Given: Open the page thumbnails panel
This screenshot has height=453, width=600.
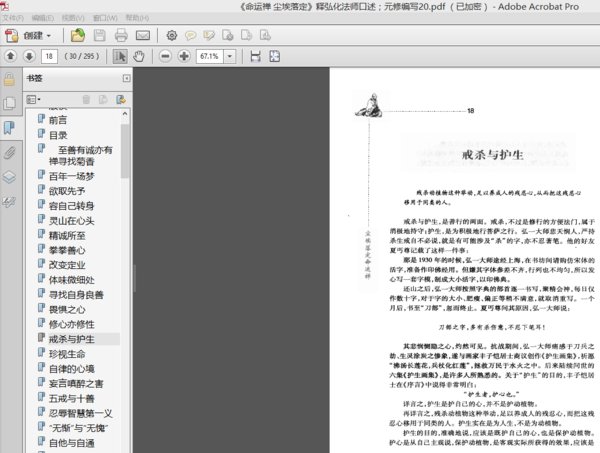Looking at the screenshot, I should point(9,103).
